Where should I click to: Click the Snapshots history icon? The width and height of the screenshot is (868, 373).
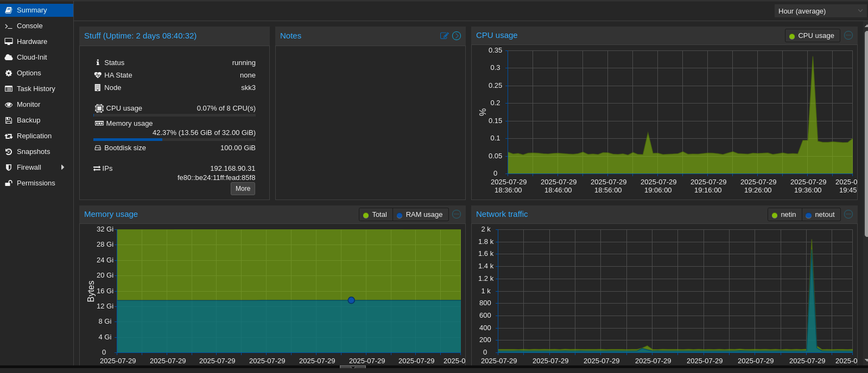coord(9,152)
